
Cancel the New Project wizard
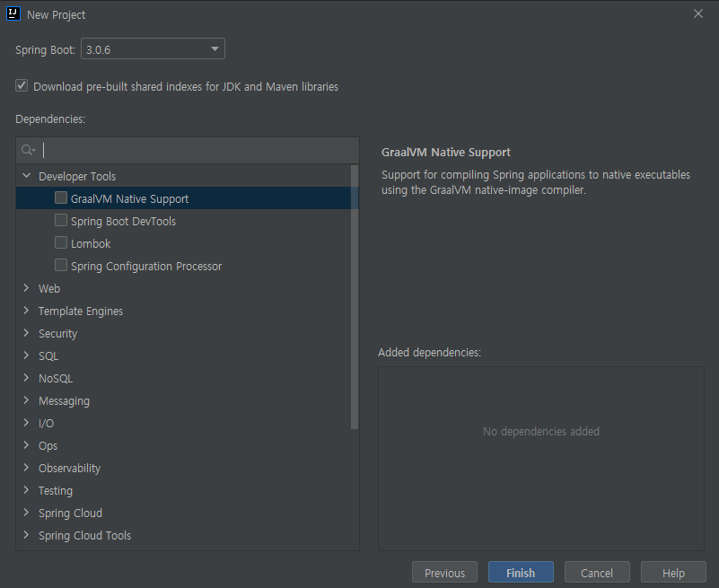click(597, 573)
